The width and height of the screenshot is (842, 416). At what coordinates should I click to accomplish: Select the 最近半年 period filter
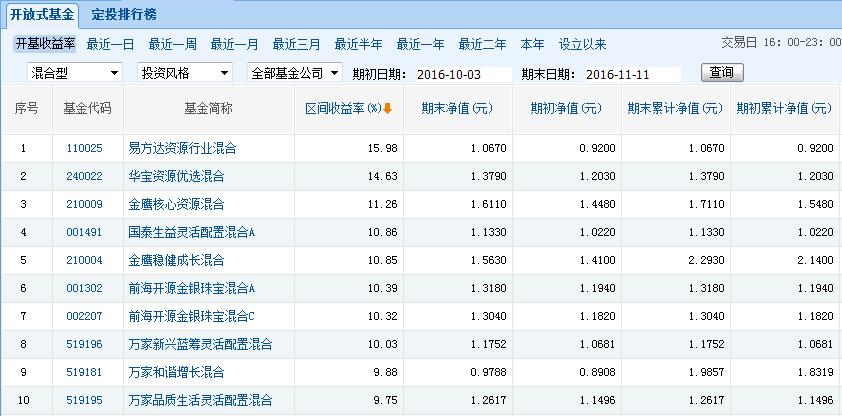pos(358,45)
